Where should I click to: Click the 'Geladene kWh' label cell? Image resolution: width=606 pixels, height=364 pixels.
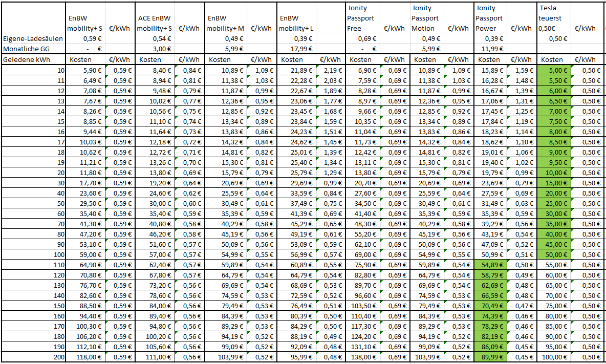click(33, 59)
